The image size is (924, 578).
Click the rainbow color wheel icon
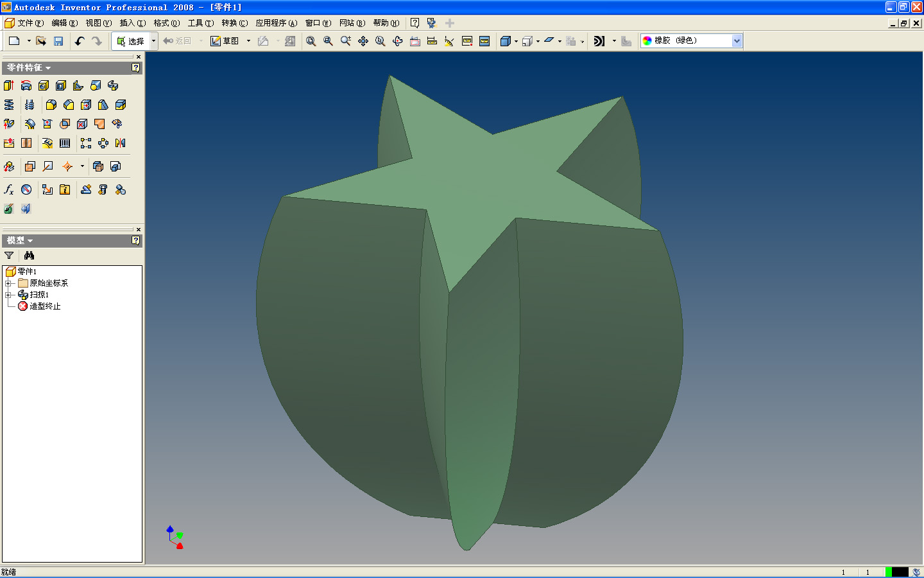click(x=647, y=40)
